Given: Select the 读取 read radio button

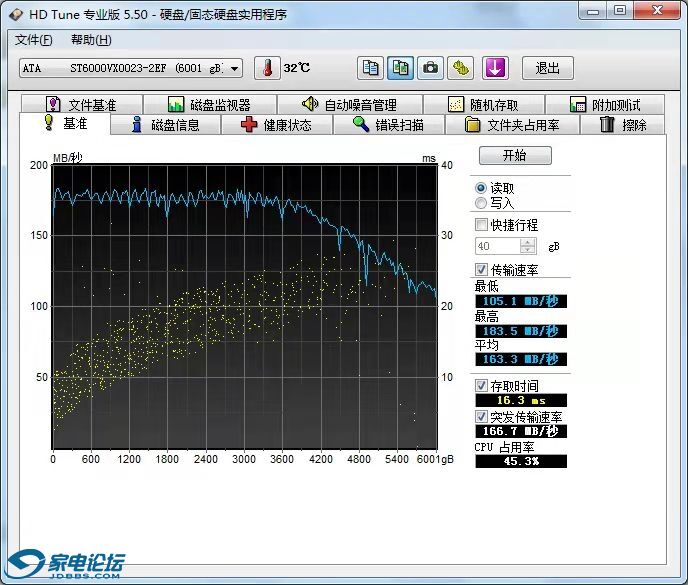Looking at the screenshot, I should (481, 188).
